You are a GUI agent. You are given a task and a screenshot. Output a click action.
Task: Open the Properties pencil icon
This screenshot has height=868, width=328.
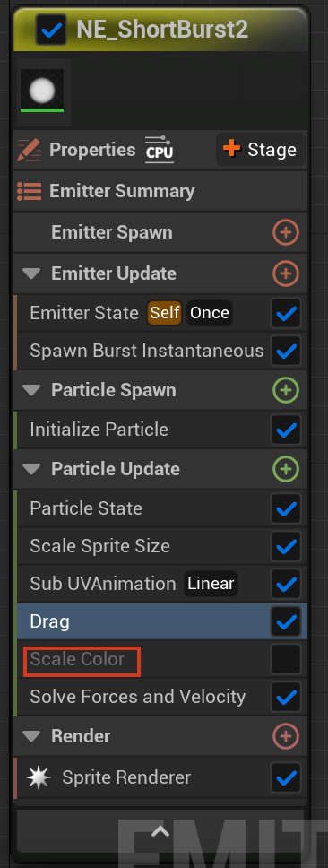point(29,150)
